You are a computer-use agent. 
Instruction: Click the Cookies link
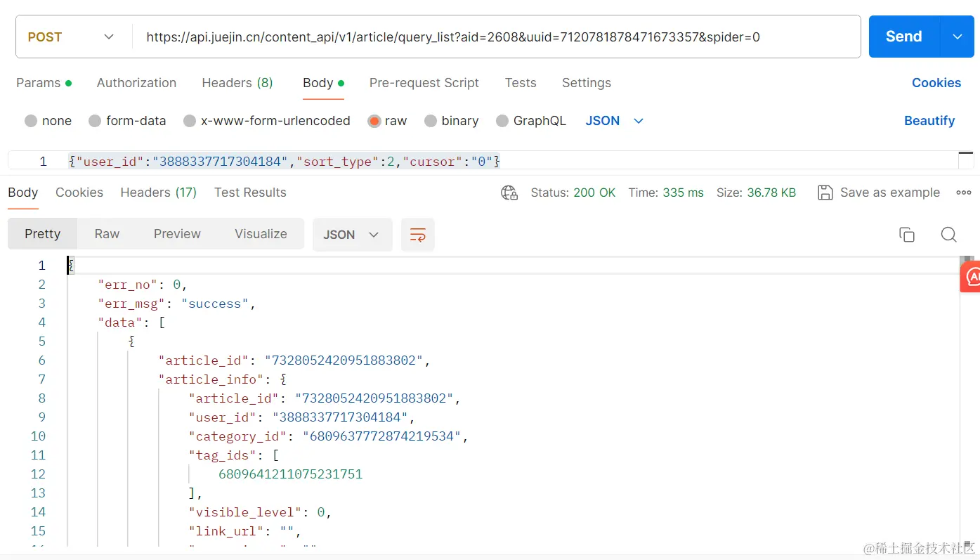936,83
